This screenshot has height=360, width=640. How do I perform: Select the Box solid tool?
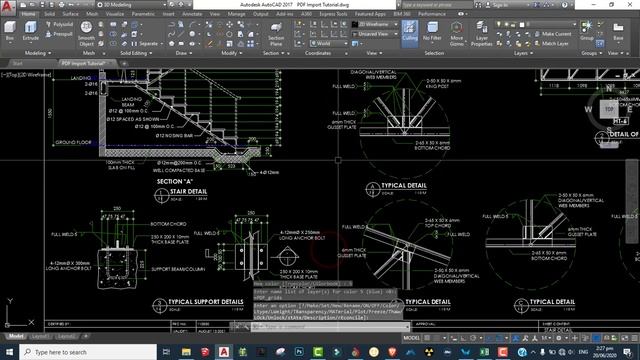click(x=9, y=31)
